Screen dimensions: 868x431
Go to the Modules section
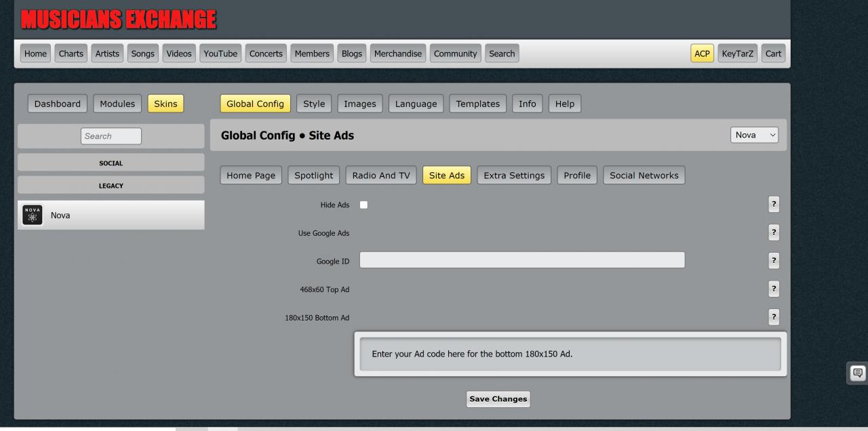[x=117, y=104]
